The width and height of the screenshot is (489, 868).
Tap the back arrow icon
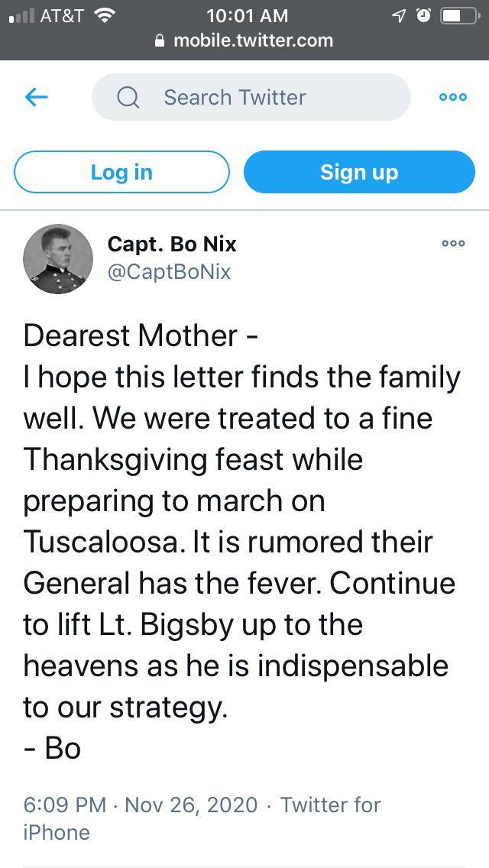tap(37, 97)
